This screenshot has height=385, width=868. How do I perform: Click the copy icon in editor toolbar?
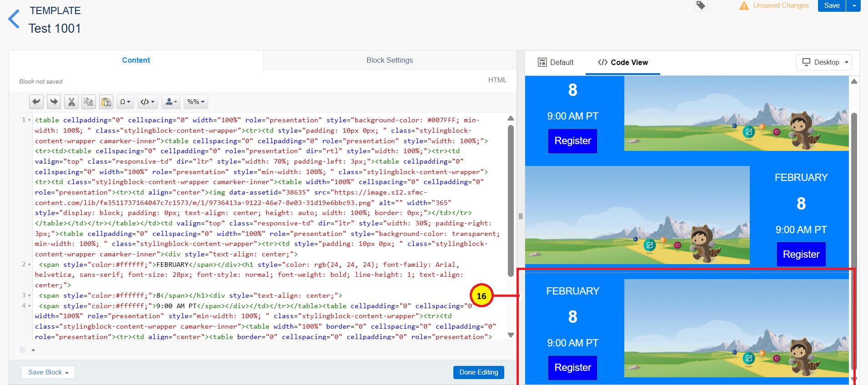89,102
